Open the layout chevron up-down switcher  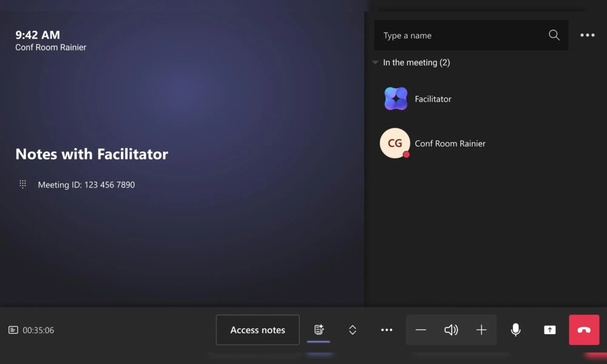pos(352,330)
